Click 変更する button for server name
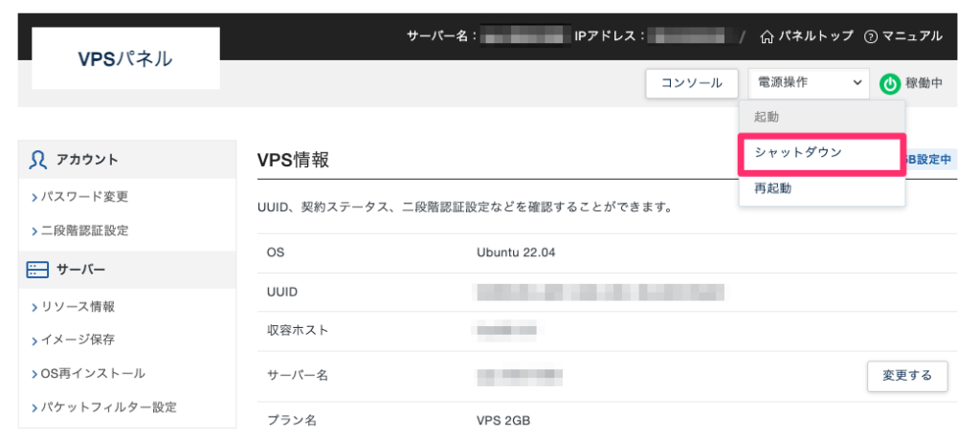Image resolution: width=980 pixels, height=438 pixels. [906, 375]
